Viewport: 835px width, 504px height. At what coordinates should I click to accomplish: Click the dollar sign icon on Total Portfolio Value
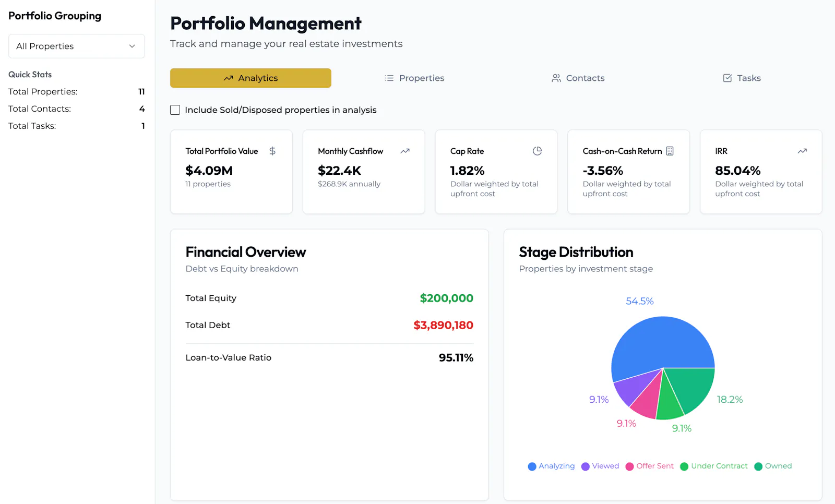pyautogui.click(x=272, y=151)
